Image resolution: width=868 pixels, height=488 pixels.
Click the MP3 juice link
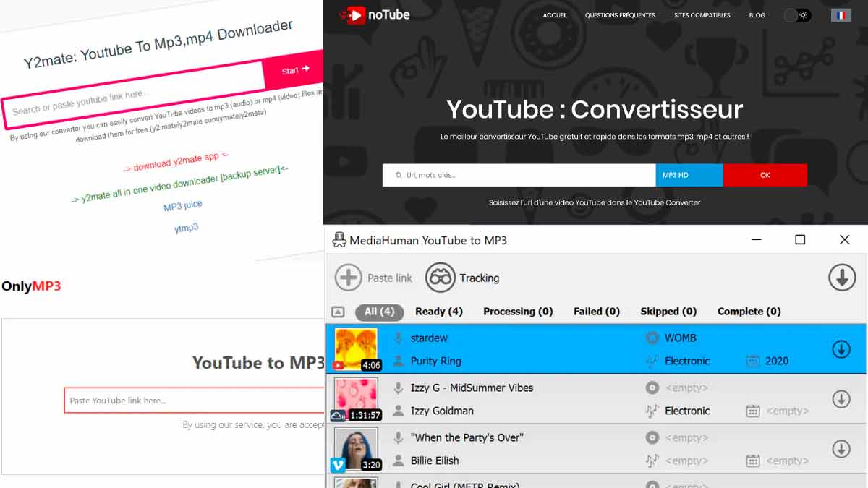[183, 205]
